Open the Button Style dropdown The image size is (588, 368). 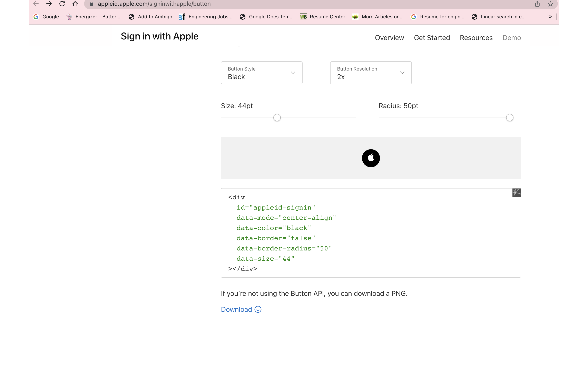click(262, 73)
